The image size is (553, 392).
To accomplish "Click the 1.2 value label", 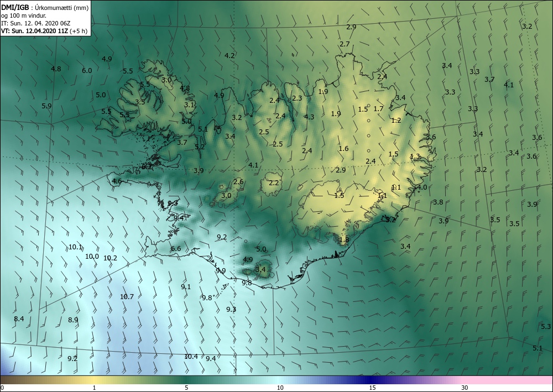I will (397, 121).
